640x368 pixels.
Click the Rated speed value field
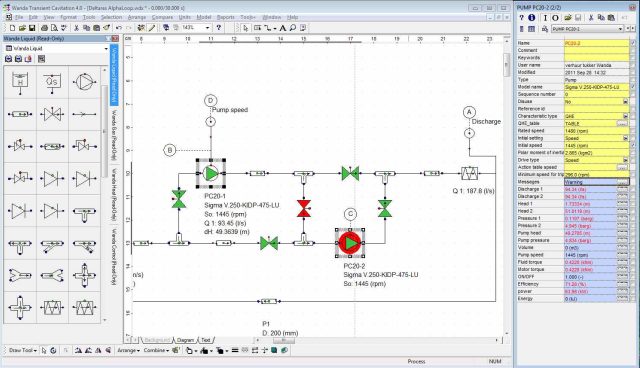(597, 131)
